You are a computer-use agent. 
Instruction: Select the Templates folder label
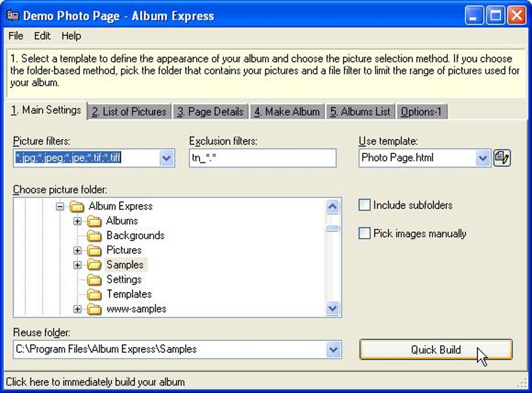(129, 294)
